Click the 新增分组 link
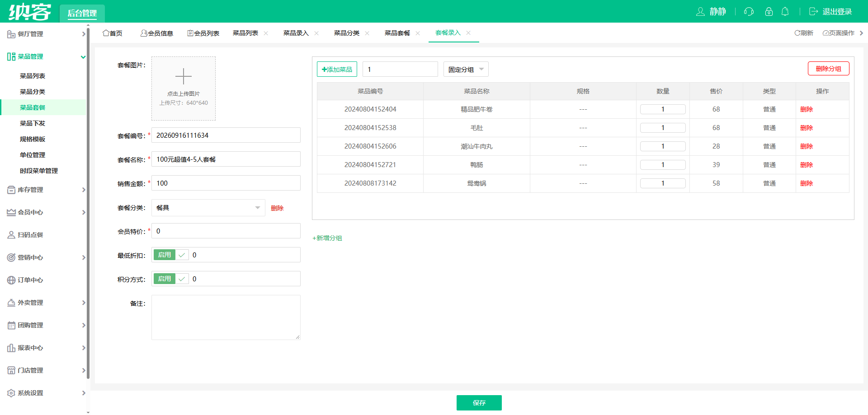This screenshot has height=415, width=868. pos(327,238)
